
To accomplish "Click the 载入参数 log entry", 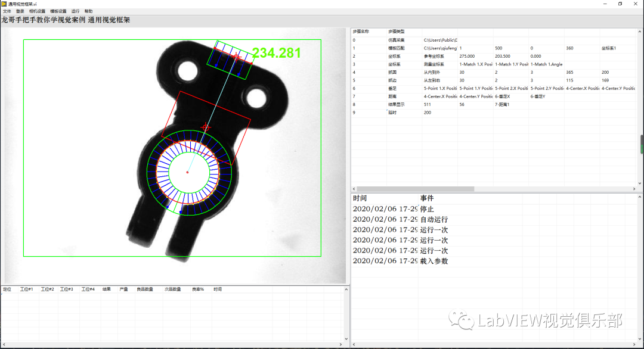I will pos(434,261).
